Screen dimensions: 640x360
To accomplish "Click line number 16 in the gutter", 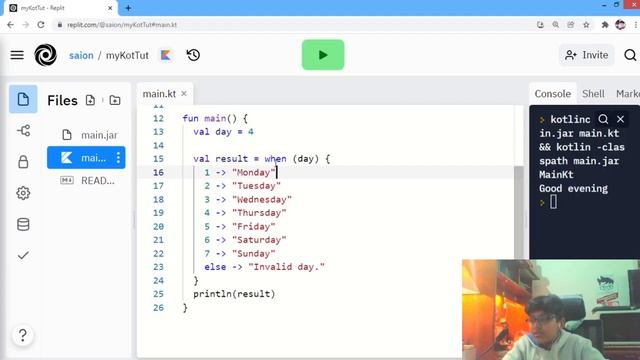I will [x=158, y=172].
